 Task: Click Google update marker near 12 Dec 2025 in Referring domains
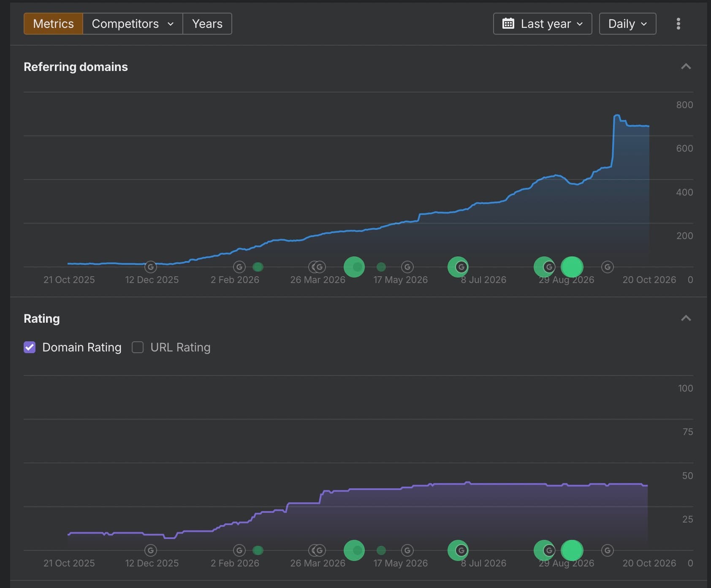click(151, 267)
